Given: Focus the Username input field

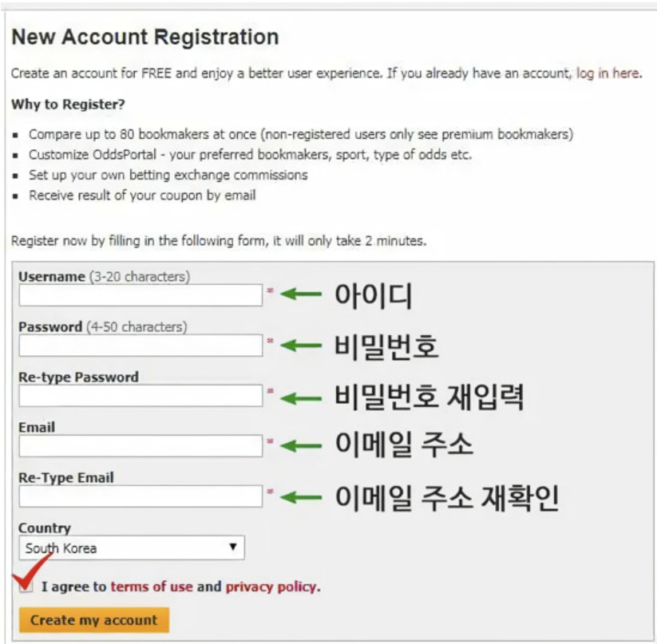Looking at the screenshot, I should coord(141,294).
